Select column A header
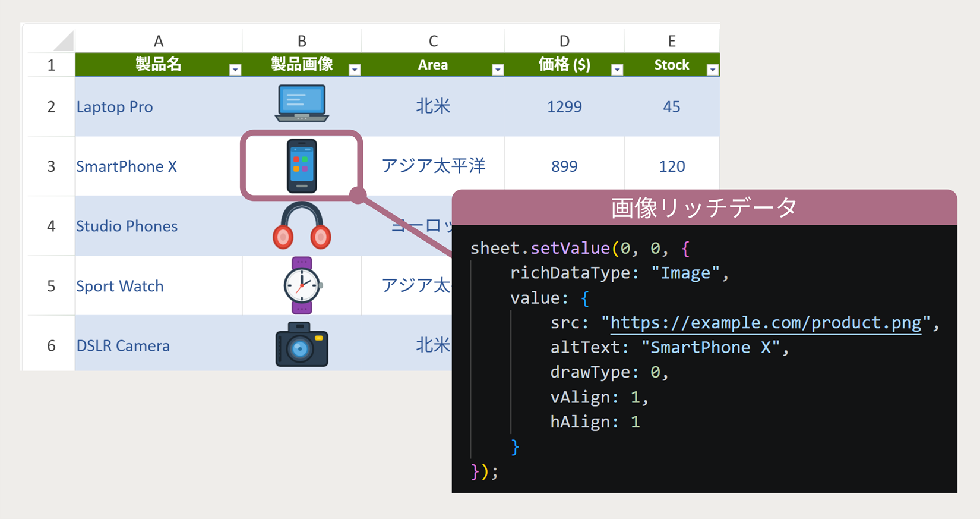 pyautogui.click(x=159, y=41)
